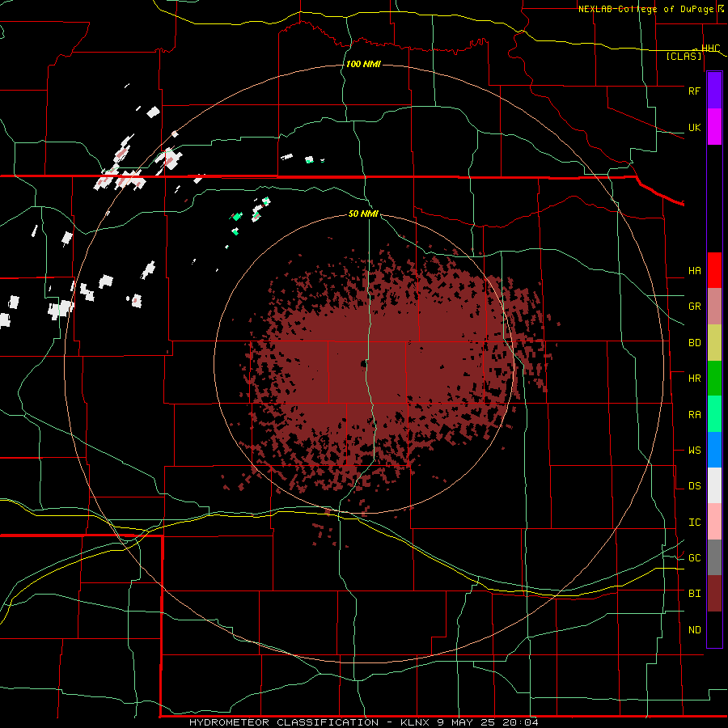Click the 'IC' legend label

(694, 523)
